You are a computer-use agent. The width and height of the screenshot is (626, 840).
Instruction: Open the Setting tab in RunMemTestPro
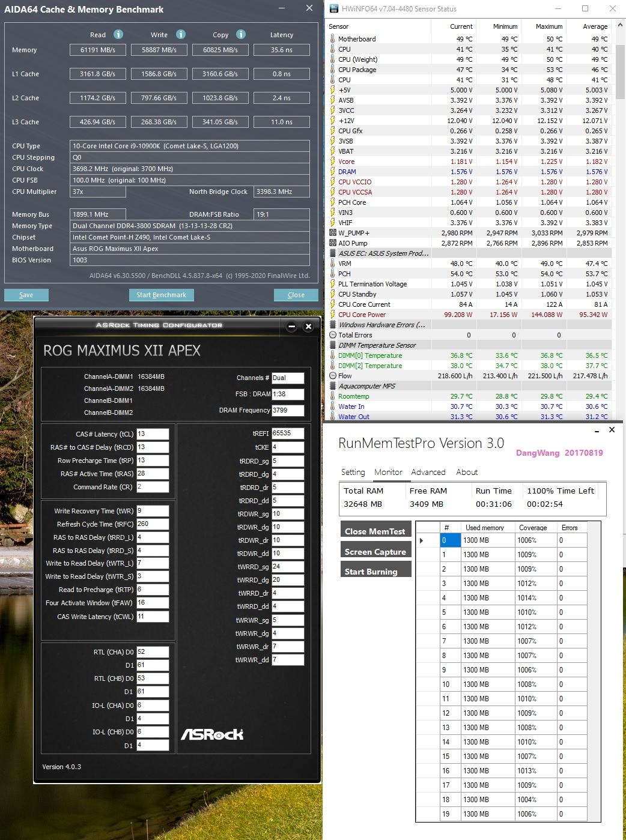(353, 472)
